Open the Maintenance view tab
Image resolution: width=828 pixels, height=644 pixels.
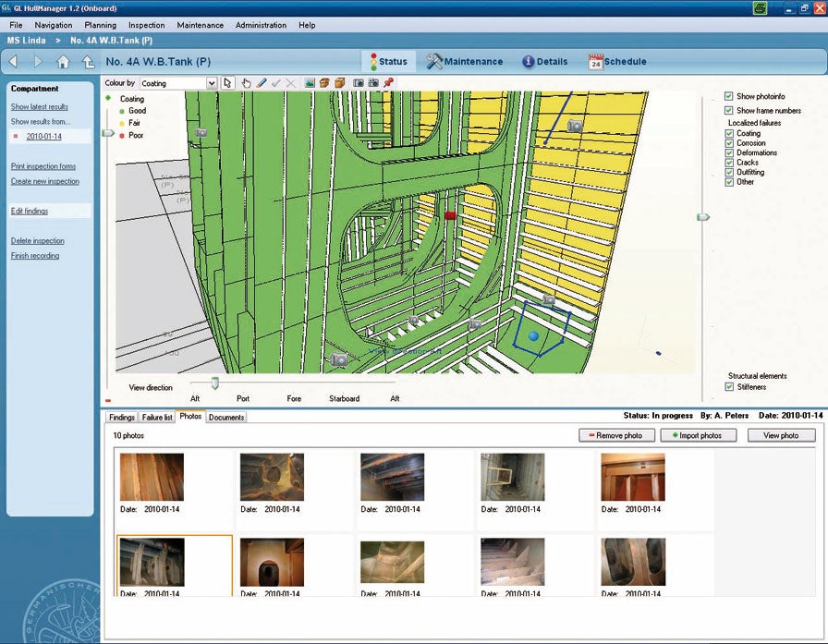(x=465, y=62)
